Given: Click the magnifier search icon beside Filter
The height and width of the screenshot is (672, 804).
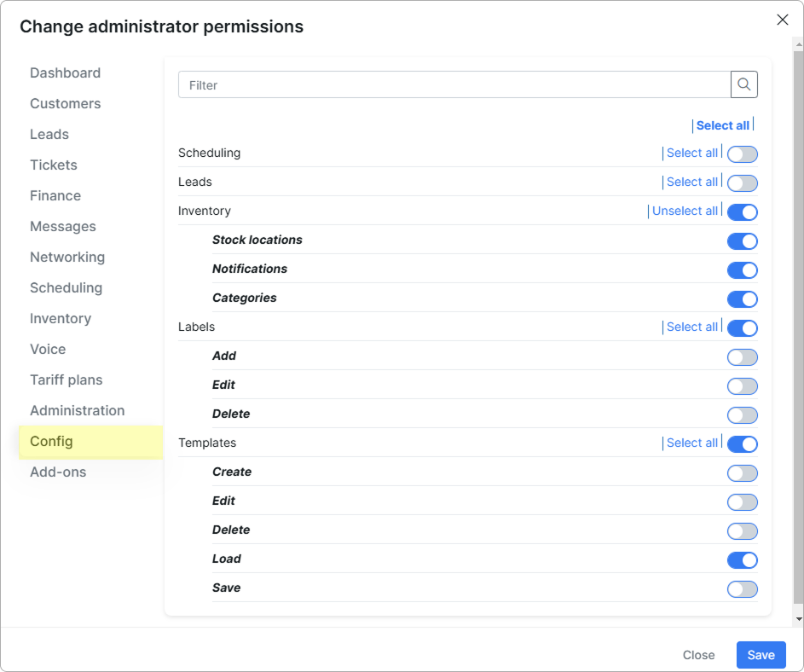Looking at the screenshot, I should pos(743,84).
